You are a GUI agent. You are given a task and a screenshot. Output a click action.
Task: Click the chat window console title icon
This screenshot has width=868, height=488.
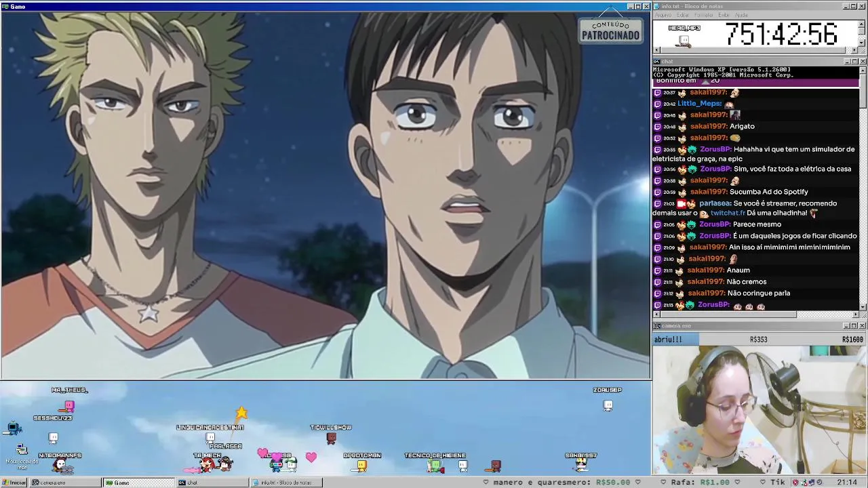(656, 62)
